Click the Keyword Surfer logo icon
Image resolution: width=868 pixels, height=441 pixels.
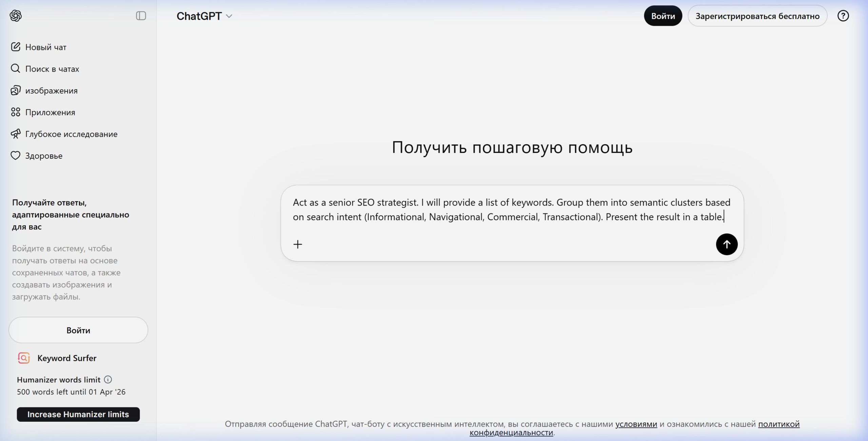pos(24,358)
